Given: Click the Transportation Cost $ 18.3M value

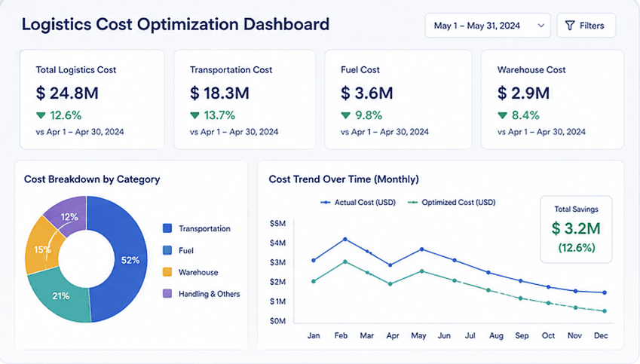Looking at the screenshot, I should [x=219, y=93].
